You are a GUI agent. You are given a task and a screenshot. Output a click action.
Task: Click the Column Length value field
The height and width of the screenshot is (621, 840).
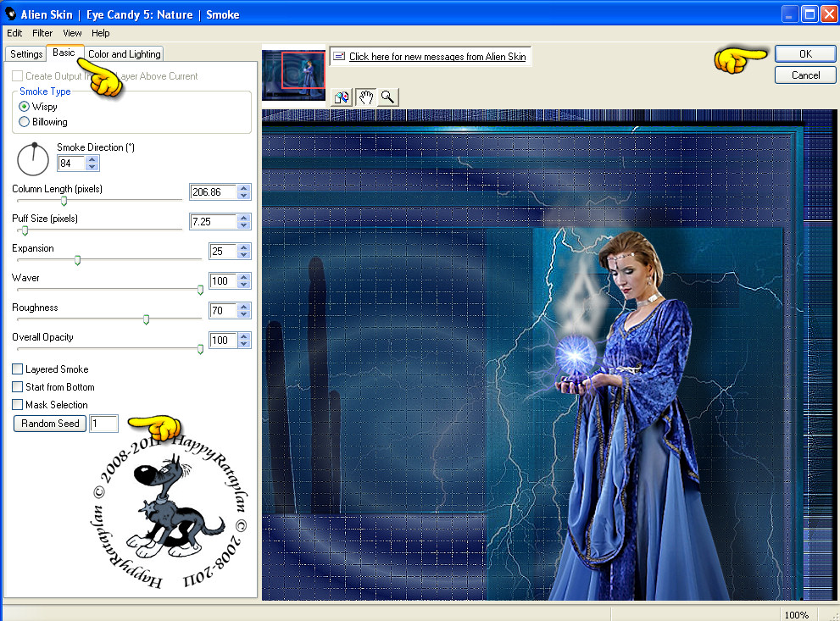(x=214, y=191)
